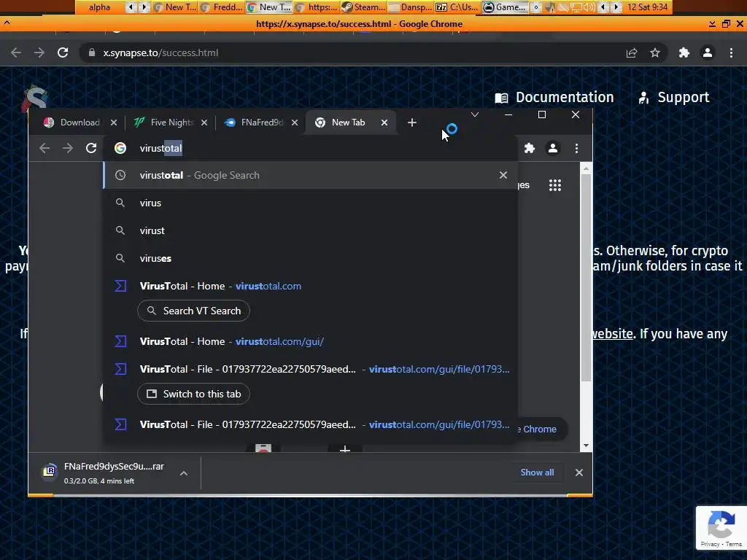Click Switch to this tab button
The height and width of the screenshot is (560, 747).
tap(193, 394)
